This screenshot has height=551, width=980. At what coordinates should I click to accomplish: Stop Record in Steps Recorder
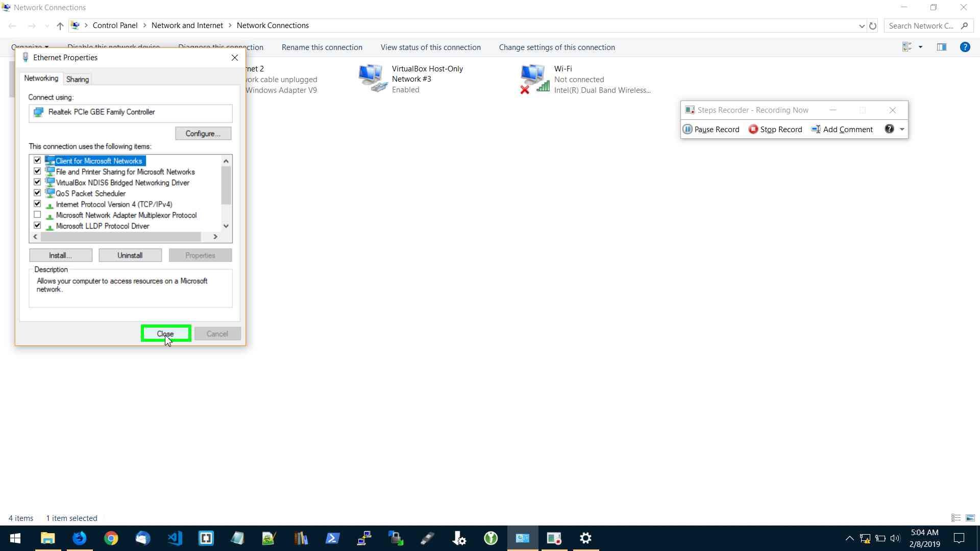[775, 129]
